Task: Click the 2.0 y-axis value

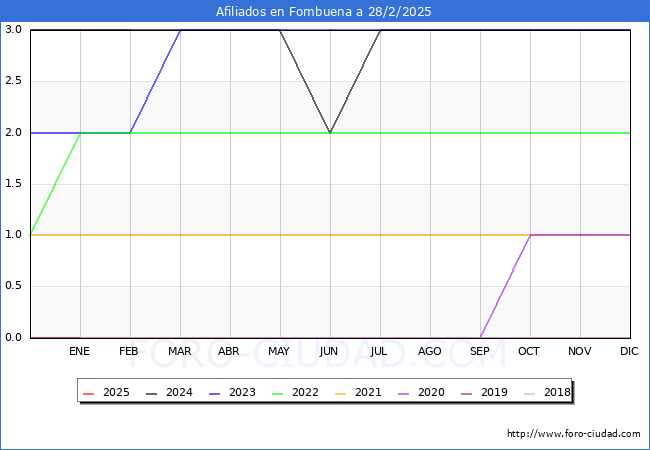Action: pyautogui.click(x=13, y=133)
